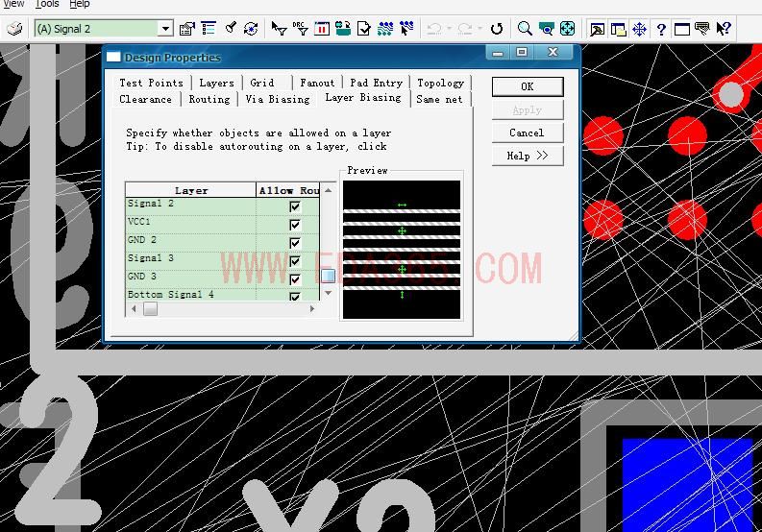
Task: Select the Signal 3 layer row
Action: click(223, 261)
